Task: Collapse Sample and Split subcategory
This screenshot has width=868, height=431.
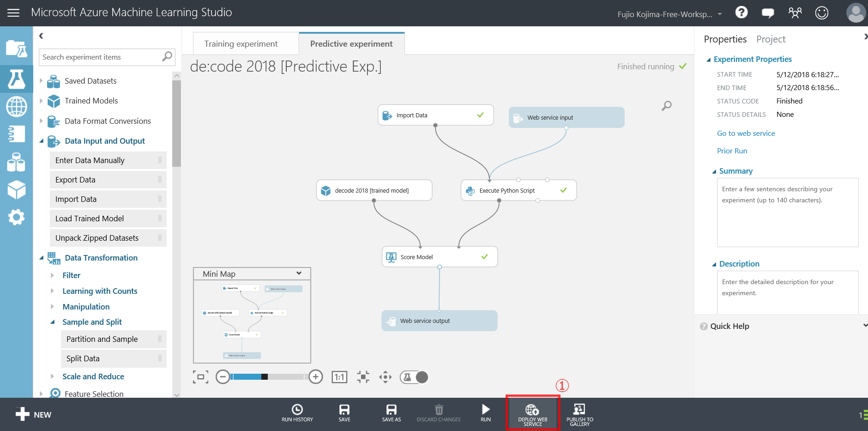Action: tap(52, 322)
